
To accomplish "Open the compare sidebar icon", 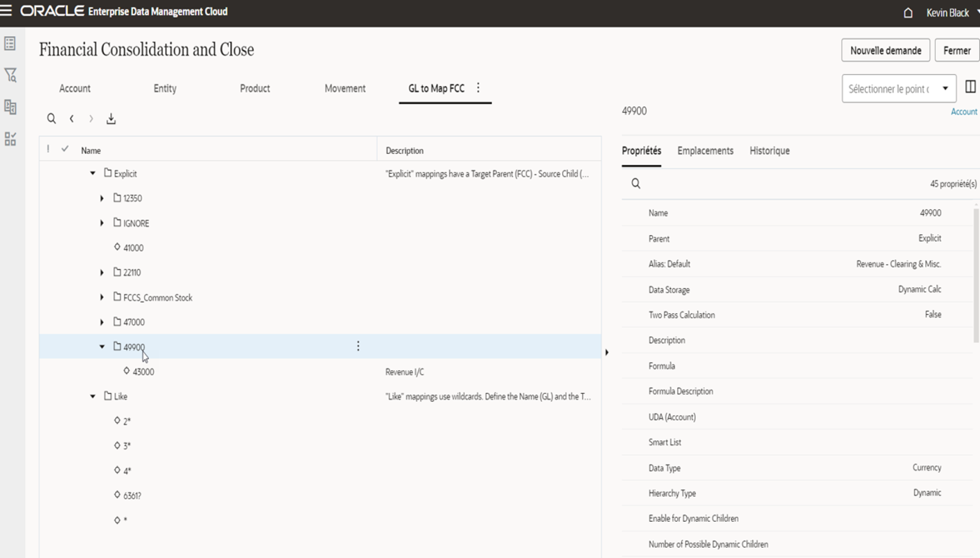I will point(10,107).
